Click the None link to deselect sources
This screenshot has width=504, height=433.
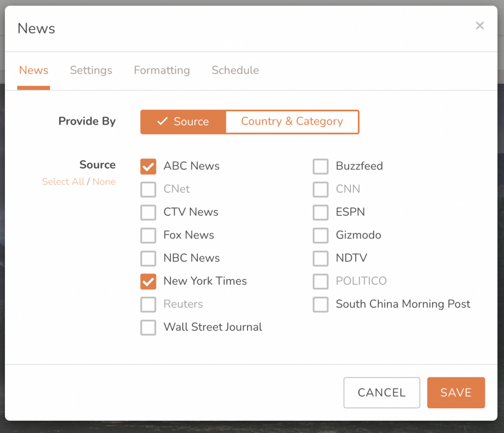click(x=104, y=182)
